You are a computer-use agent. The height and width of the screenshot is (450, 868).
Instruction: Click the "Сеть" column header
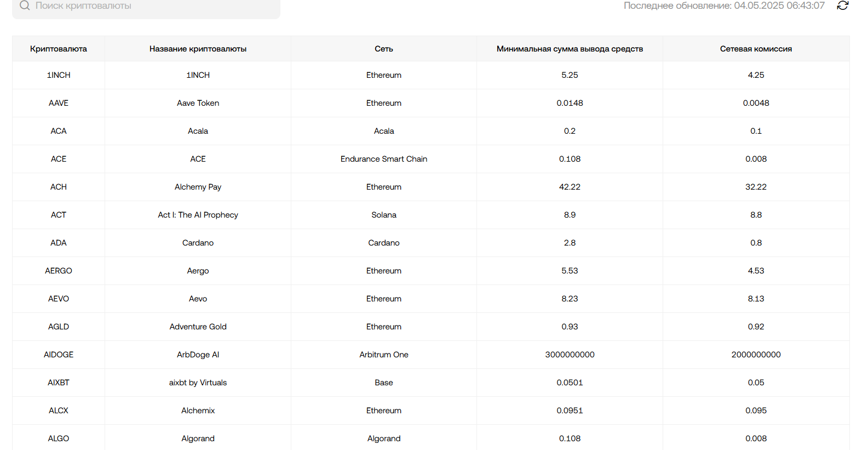[x=384, y=49]
